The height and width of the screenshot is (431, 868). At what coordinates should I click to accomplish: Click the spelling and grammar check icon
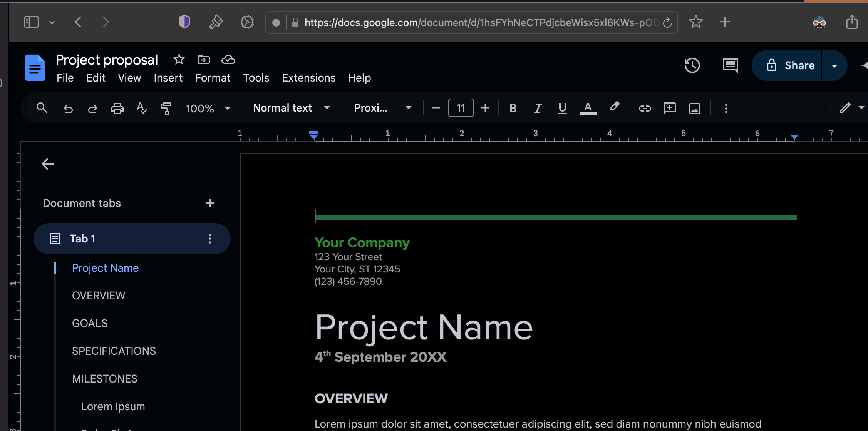pos(142,108)
